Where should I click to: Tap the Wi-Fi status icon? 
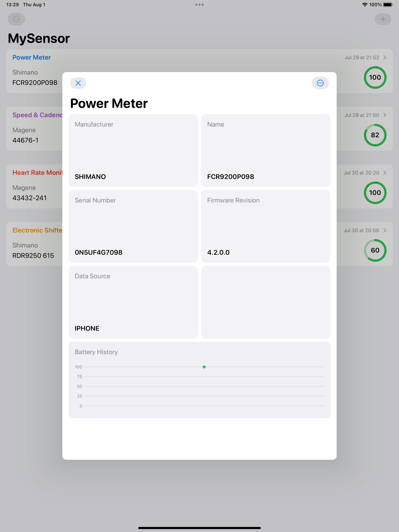click(x=365, y=4)
